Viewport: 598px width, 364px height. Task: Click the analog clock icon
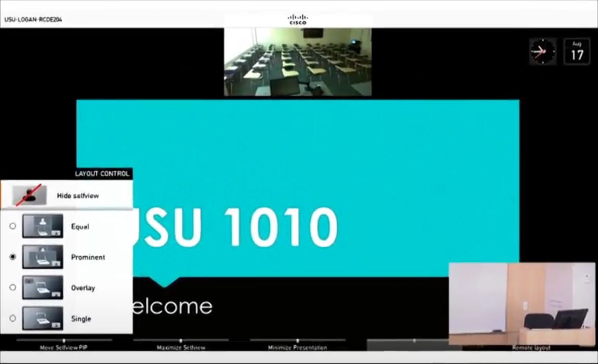click(542, 52)
